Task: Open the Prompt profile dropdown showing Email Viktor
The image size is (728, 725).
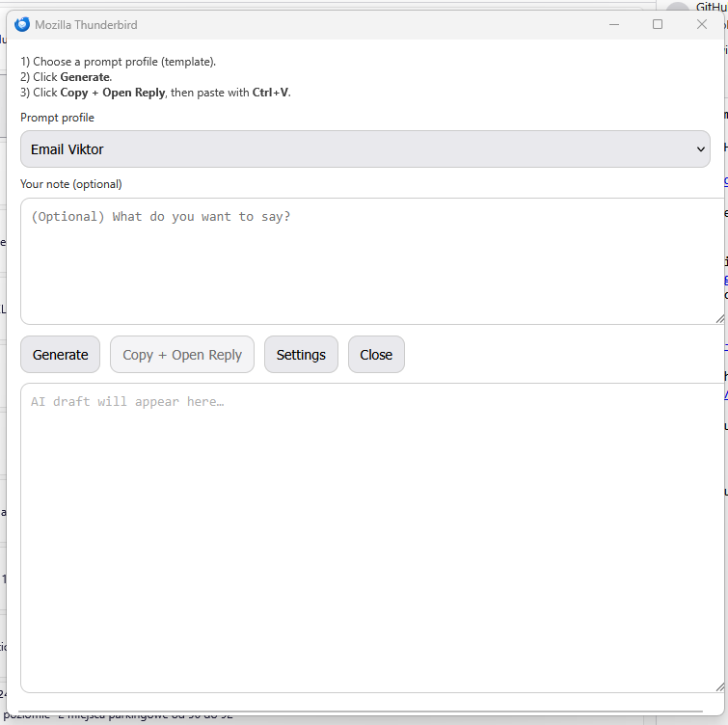Action: tap(364, 149)
